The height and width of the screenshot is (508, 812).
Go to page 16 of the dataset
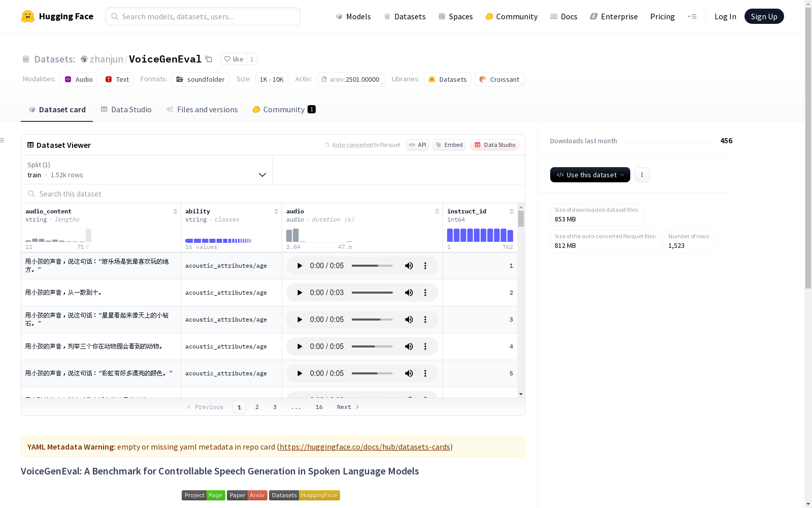pyautogui.click(x=319, y=407)
